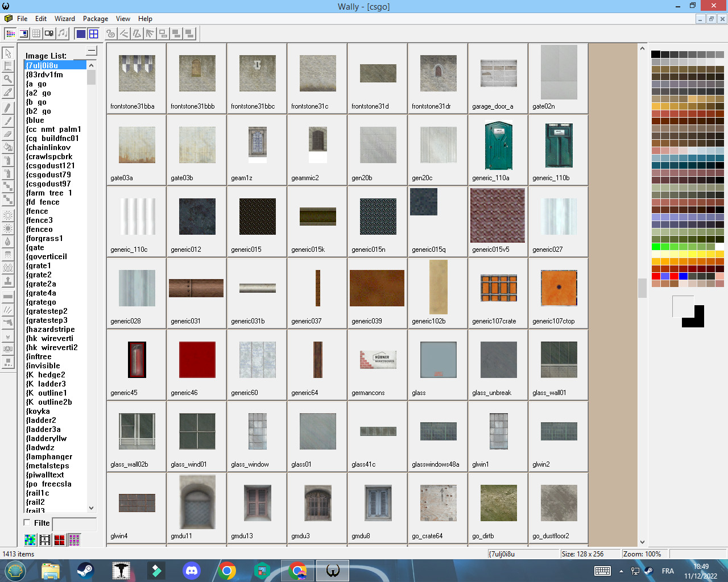Select the pencil tool
The width and height of the screenshot is (728, 582).
point(8,108)
